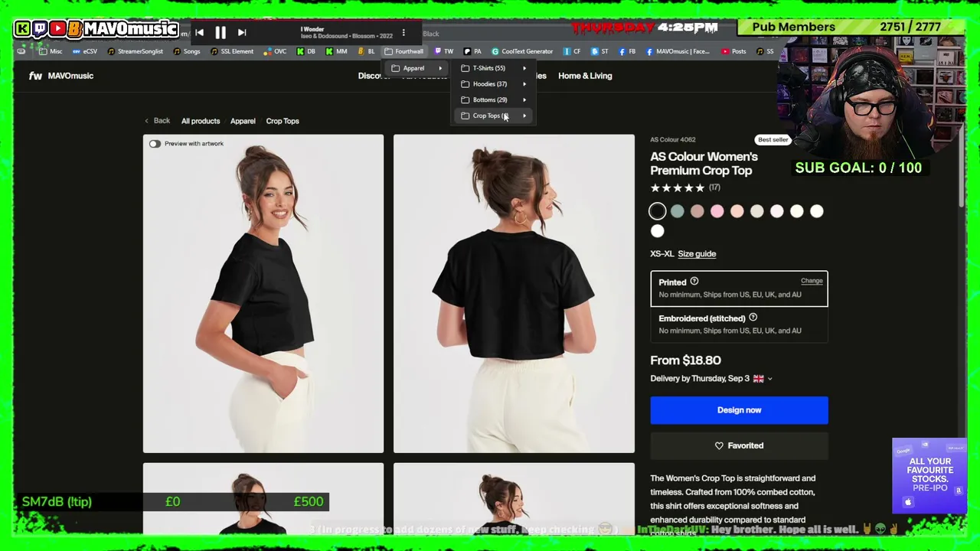
Task: Open the Bottoms (29) bookmark folder
Action: click(x=494, y=99)
